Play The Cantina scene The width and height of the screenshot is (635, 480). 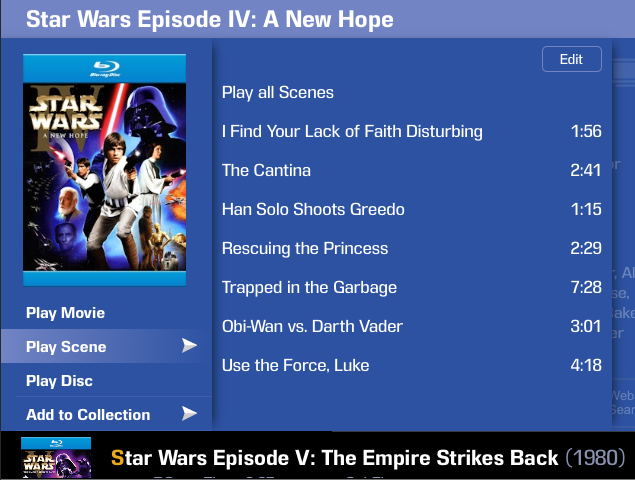pyautogui.click(x=411, y=170)
